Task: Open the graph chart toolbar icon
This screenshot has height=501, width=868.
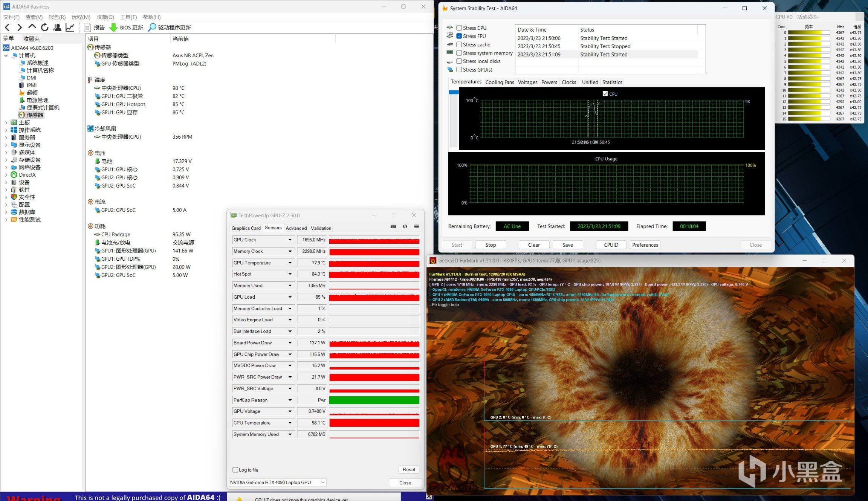Action: click(70, 27)
